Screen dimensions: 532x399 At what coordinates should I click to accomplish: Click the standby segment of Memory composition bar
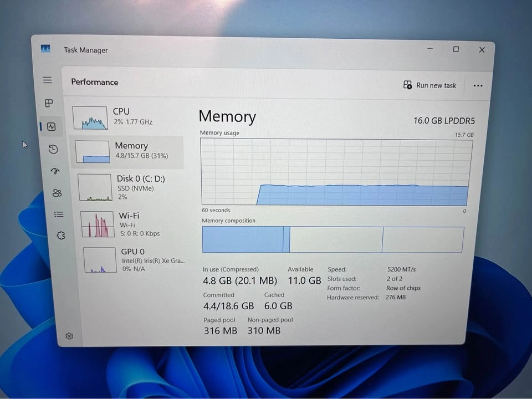(x=336, y=240)
